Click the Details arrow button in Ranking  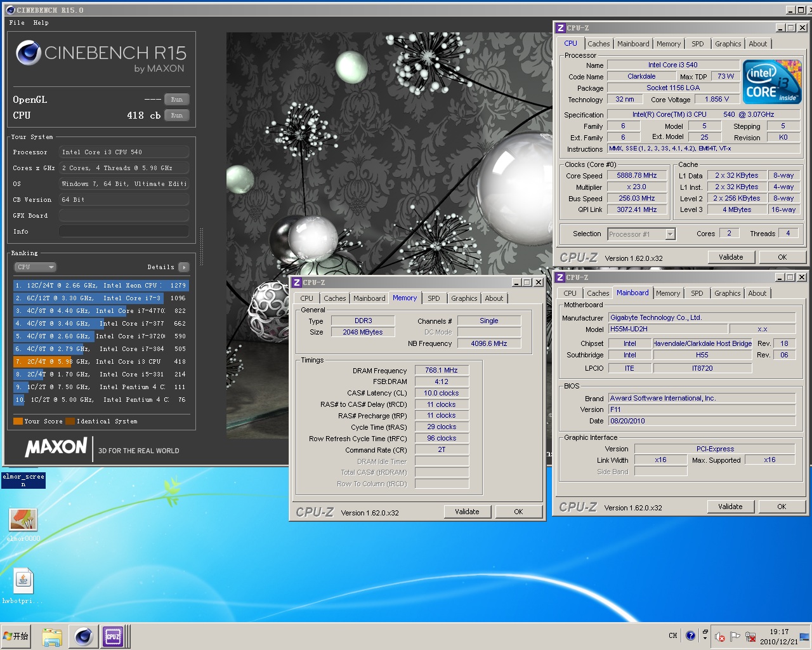pos(183,267)
